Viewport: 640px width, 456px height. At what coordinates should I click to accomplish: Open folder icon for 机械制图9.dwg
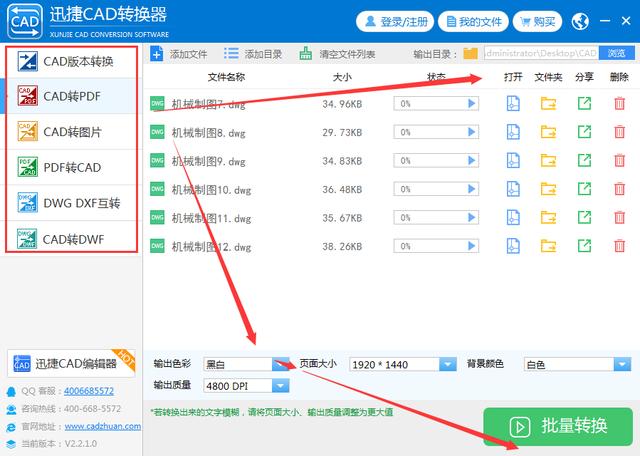(548, 160)
